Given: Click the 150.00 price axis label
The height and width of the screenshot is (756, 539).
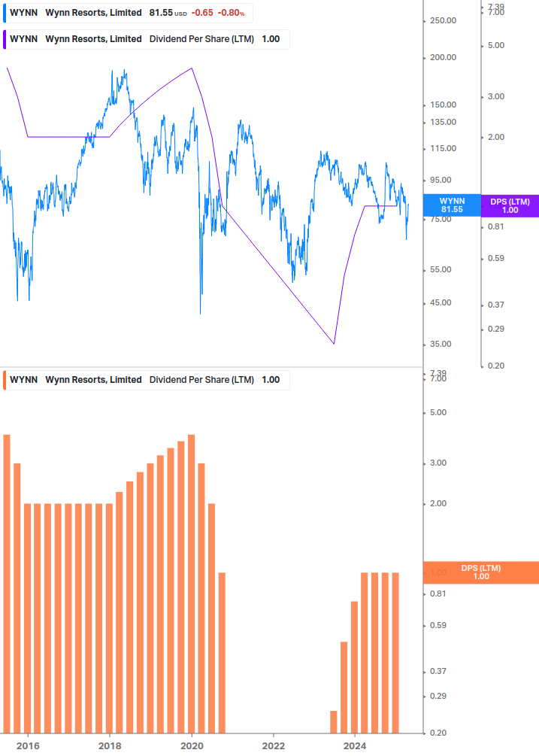Looking at the screenshot, I should [443, 105].
